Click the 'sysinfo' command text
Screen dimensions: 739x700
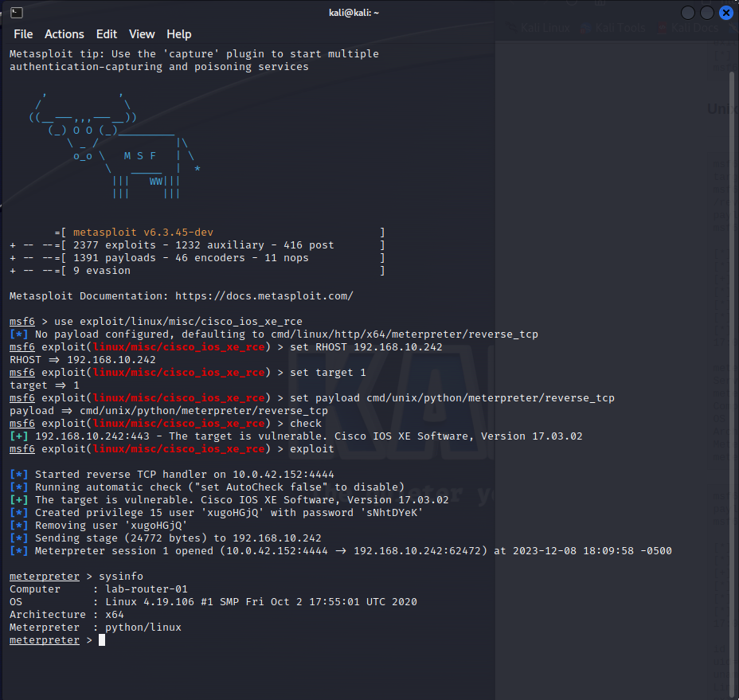pyautogui.click(x=121, y=576)
